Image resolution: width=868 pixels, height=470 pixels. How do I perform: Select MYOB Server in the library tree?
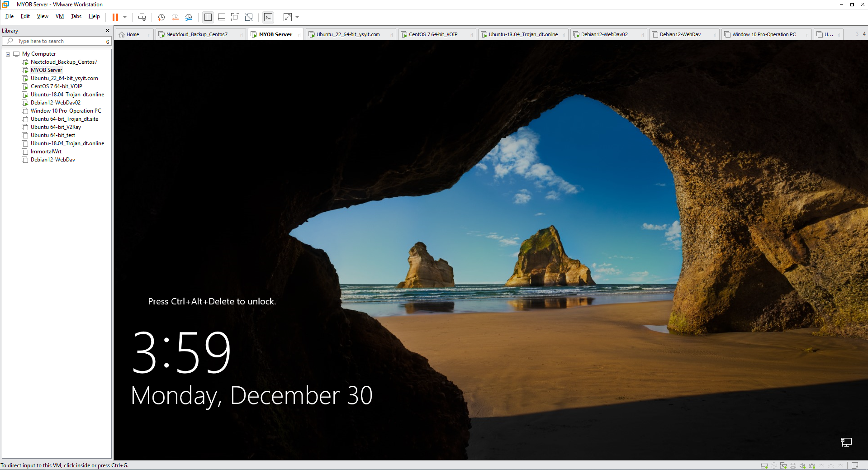(x=46, y=70)
